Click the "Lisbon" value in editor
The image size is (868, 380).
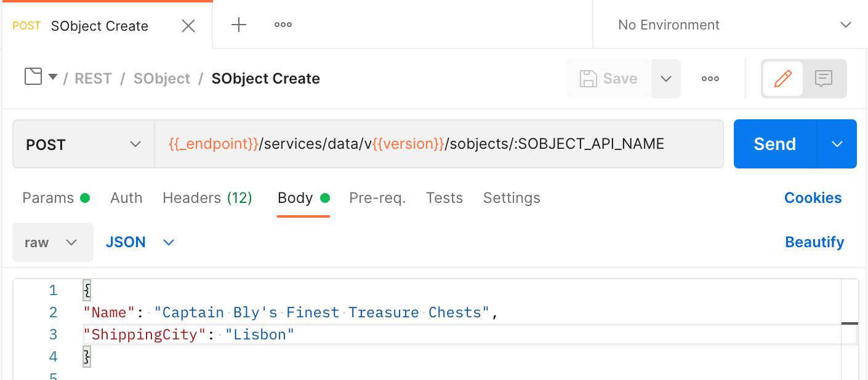tap(260, 334)
